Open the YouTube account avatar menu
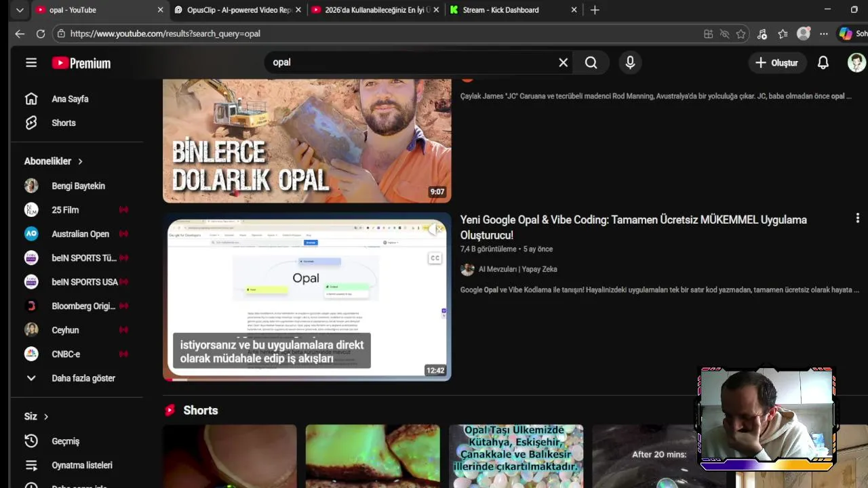The width and height of the screenshot is (868, 488). tap(856, 62)
